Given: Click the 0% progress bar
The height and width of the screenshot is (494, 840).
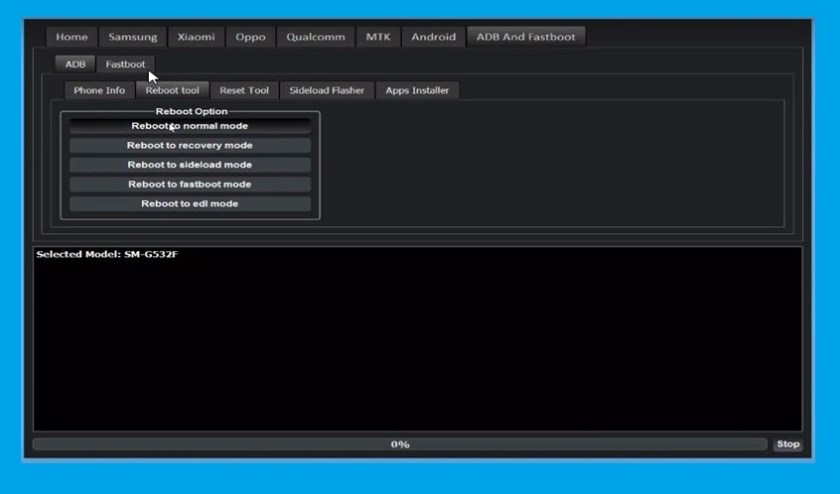Looking at the screenshot, I should 400,444.
